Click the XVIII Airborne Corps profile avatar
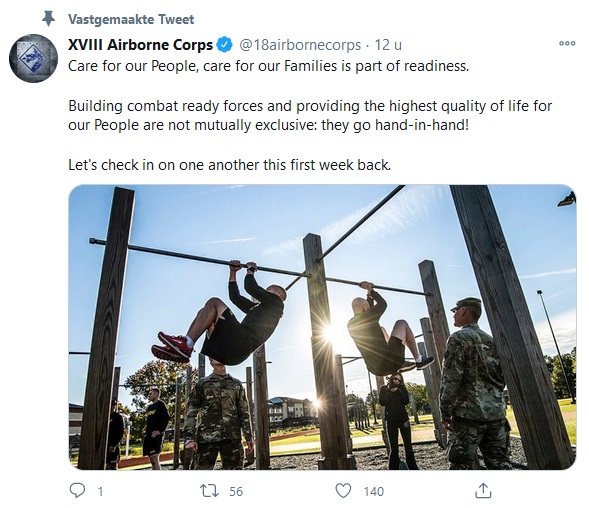 coord(33,58)
